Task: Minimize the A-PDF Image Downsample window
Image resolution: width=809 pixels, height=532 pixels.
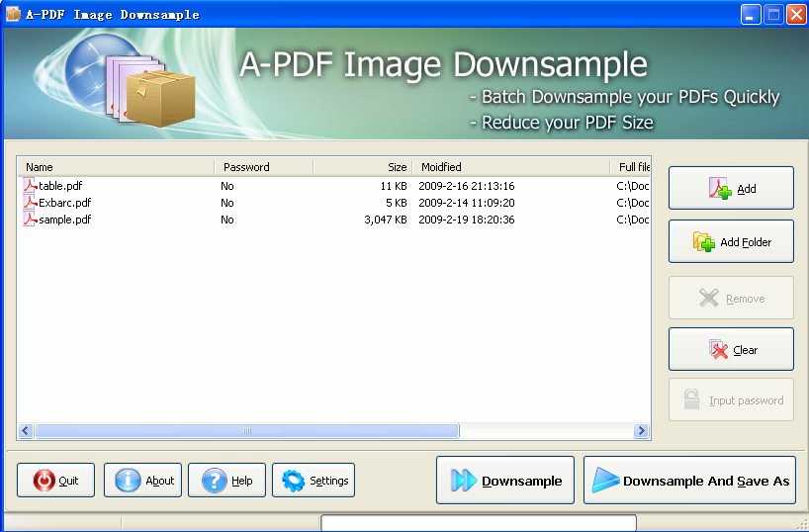Action: 751,14
